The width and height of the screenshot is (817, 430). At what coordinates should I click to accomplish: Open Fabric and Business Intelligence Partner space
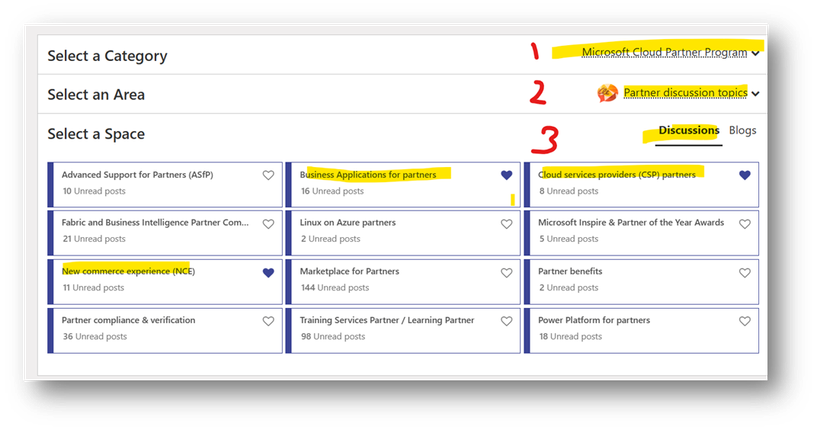click(165, 233)
